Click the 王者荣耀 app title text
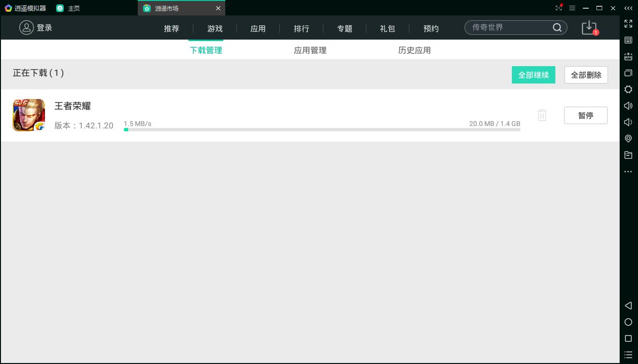This screenshot has width=638, height=364. point(72,106)
